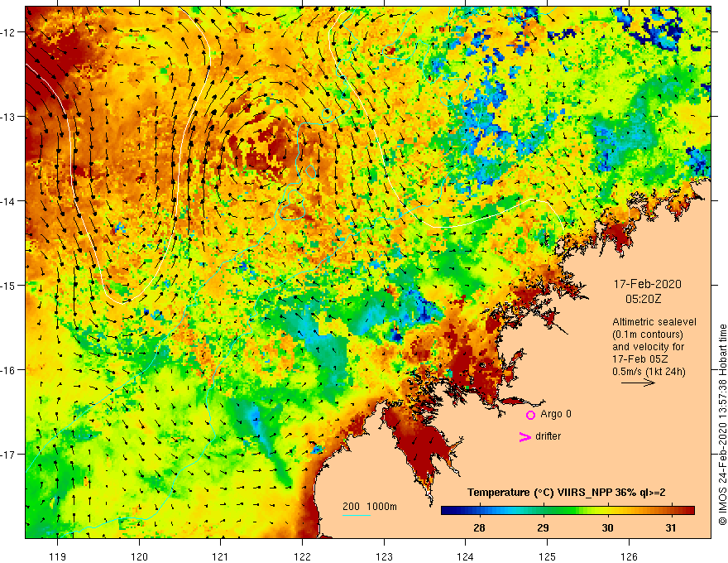Click the magenta drifter arrow symbol
Image resolution: width=728 pixels, height=563 pixels.
(x=524, y=436)
